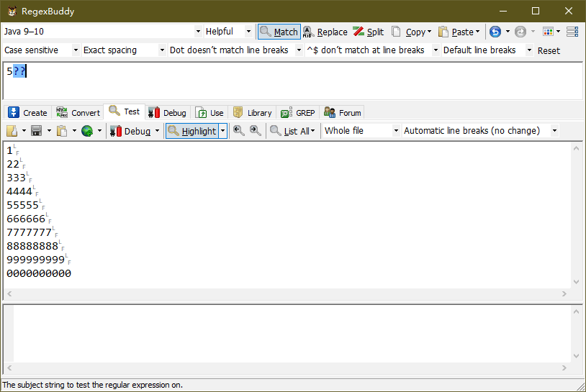Viewport: 586px width, 392px height.
Task: Open the Undo history dropdown arrow
Action: click(x=508, y=32)
